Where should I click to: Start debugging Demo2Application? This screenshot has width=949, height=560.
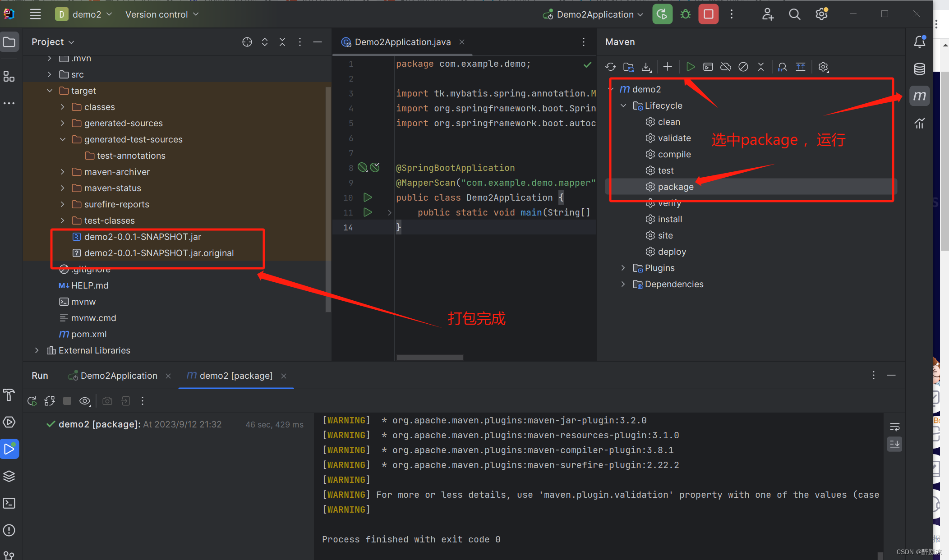686,14
